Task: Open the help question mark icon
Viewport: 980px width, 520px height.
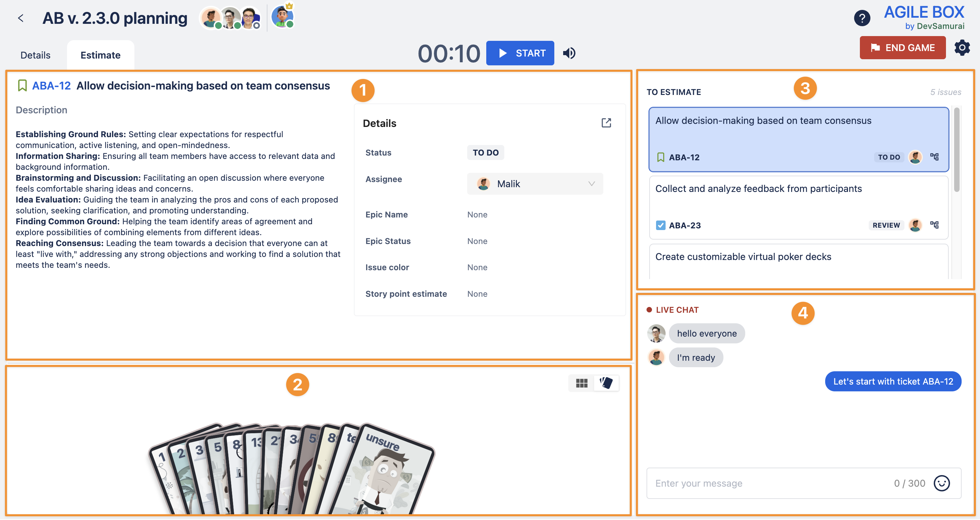Action: click(862, 18)
